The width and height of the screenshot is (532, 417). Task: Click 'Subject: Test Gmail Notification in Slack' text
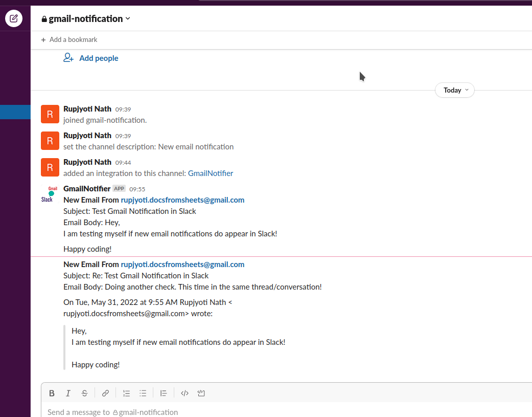point(130,211)
